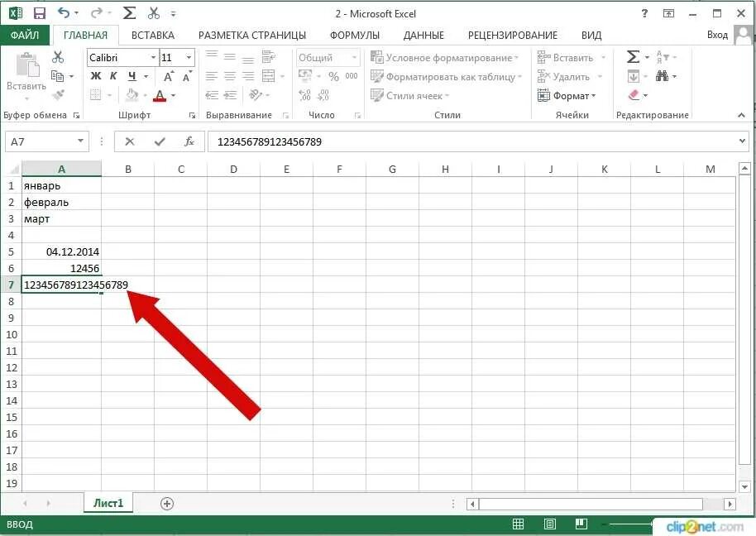
Task: Click the middle align icon
Action: pos(229,57)
